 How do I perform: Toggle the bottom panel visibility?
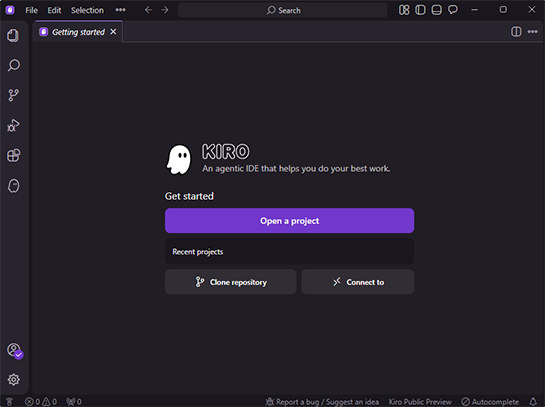click(x=437, y=10)
